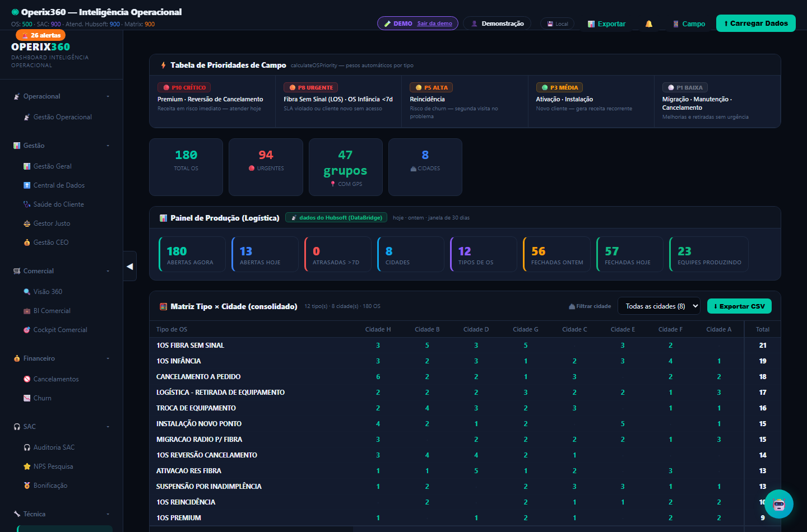Viewport: 807px width, 532px height.
Task: Click the Churn chart icon
Action: (27, 398)
